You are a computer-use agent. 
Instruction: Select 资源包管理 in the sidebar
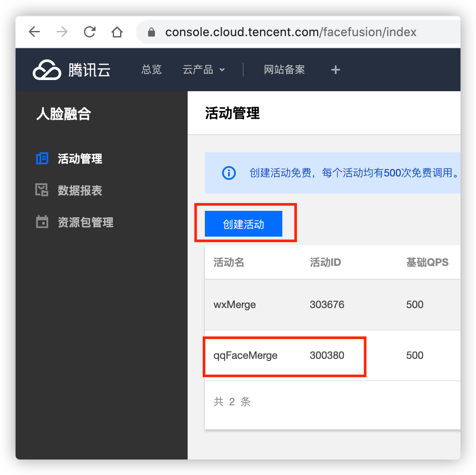pos(86,222)
